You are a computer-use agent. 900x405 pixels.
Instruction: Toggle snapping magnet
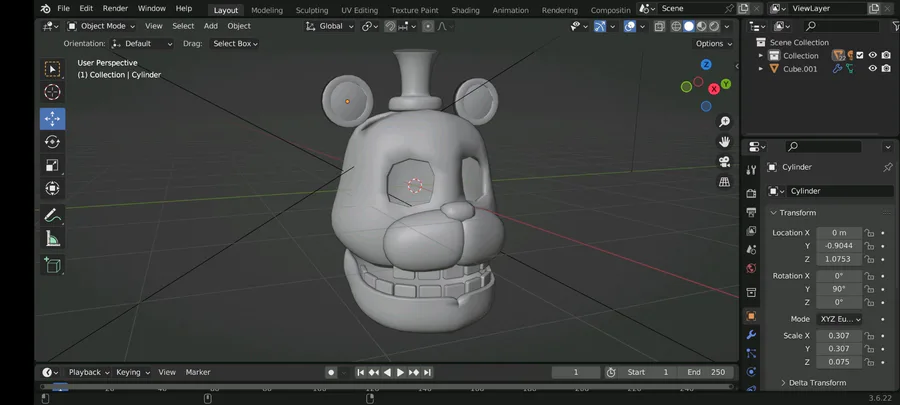(390, 26)
